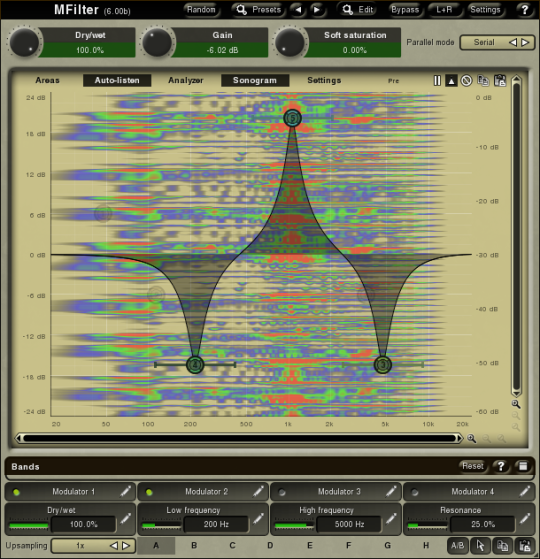Select preset slot B

coord(194,545)
